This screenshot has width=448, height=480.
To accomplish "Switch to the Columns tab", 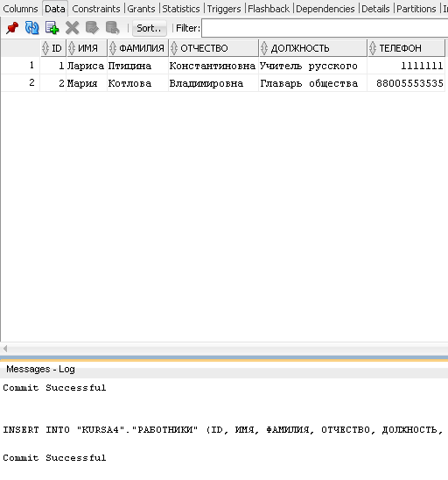I will tap(20, 9).
